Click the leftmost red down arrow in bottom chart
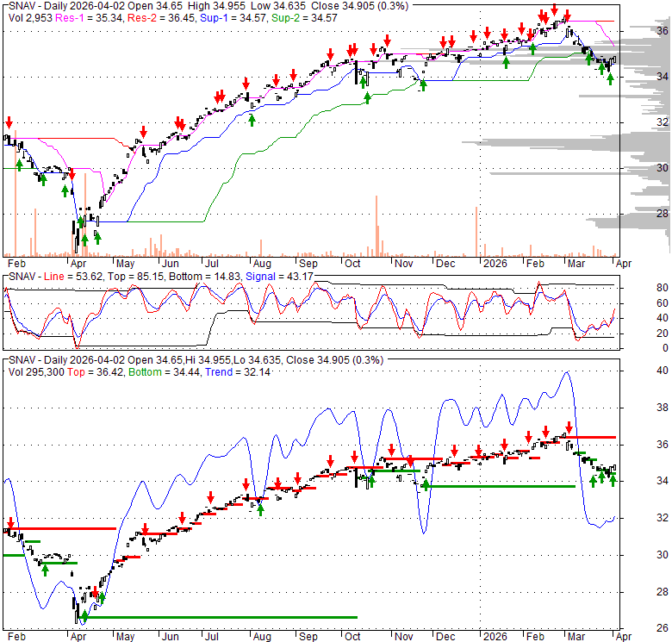Screen dimensions: 672x642 10,523
